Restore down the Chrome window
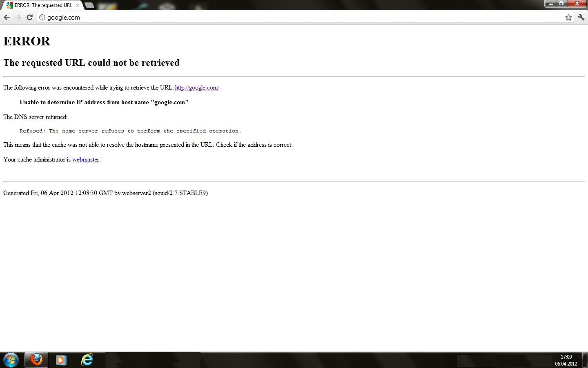This screenshot has width=588, height=368. click(x=561, y=4)
